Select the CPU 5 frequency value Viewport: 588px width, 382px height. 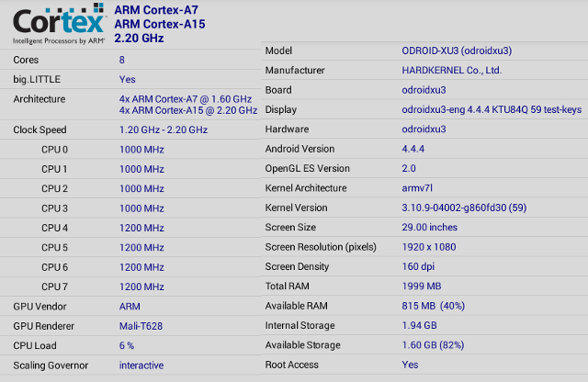click(141, 247)
